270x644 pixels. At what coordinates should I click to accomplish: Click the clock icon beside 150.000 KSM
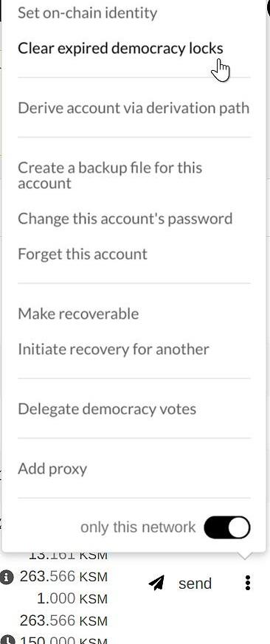tap(8, 640)
